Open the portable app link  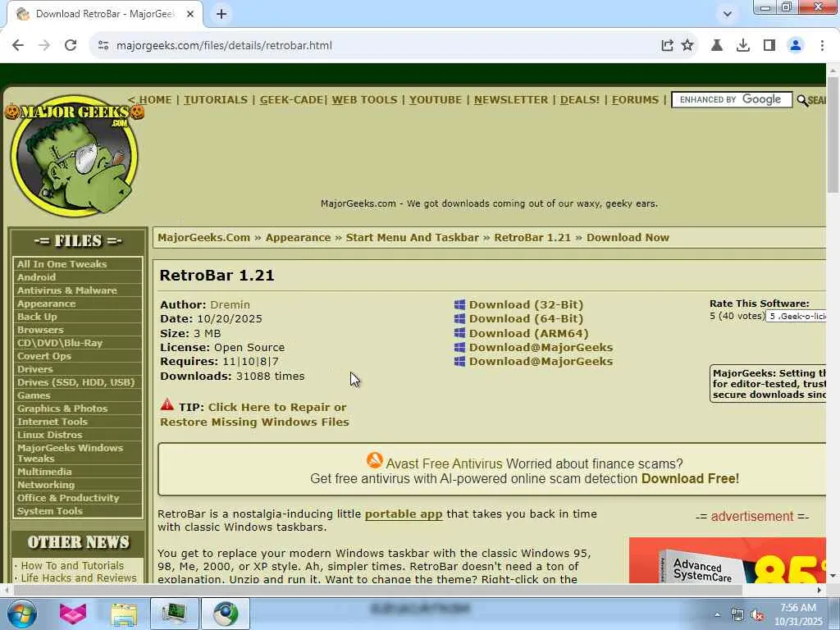pos(404,514)
